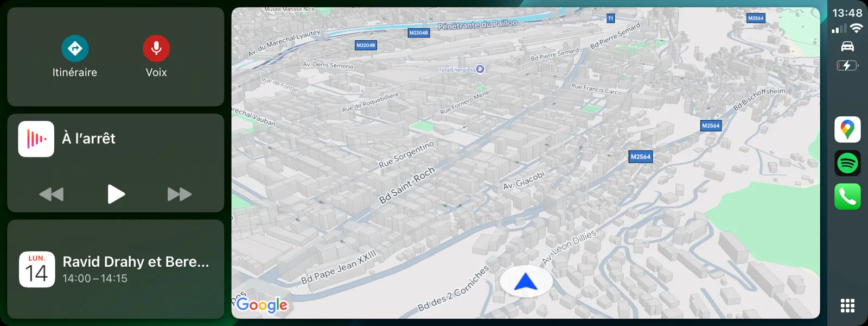Click the T1 tram marker on map

click(610, 18)
